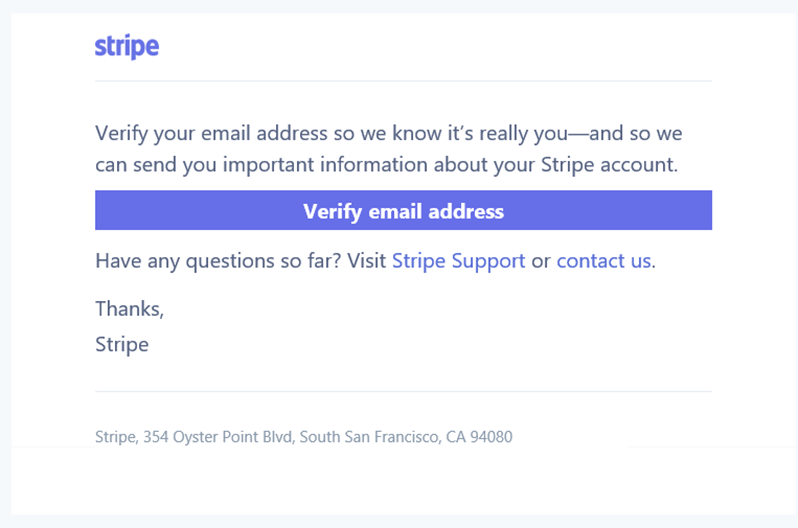This screenshot has width=798, height=528.
Task: Click the first line starting "Verify your email address so"
Action: coord(388,133)
